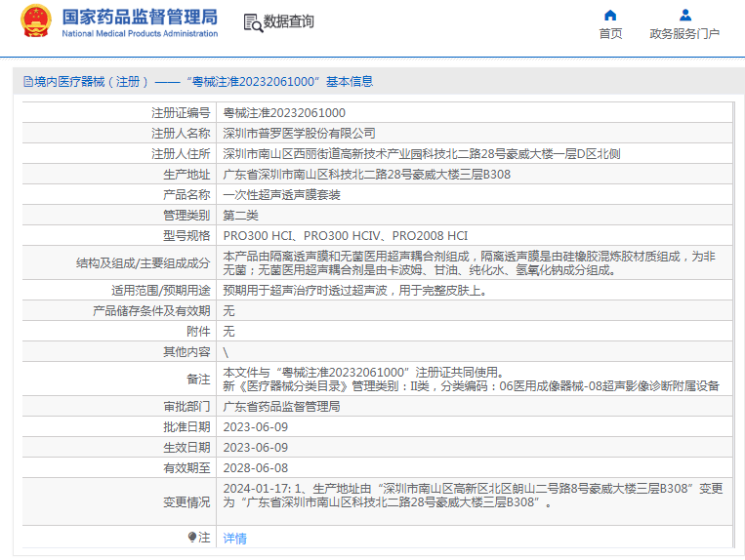
Task: Select 预期用于超声治疗时透过超声波 intended use text
Action: click(x=355, y=290)
